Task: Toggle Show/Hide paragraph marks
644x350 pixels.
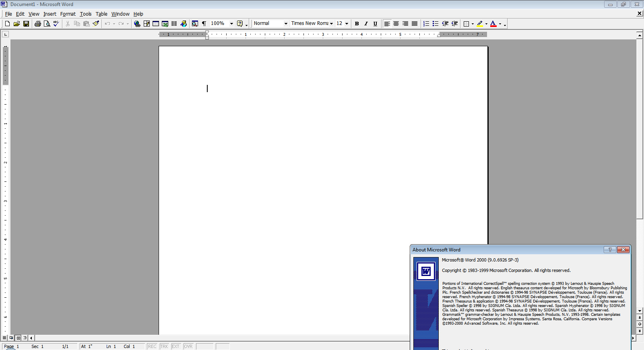Action: tap(204, 24)
